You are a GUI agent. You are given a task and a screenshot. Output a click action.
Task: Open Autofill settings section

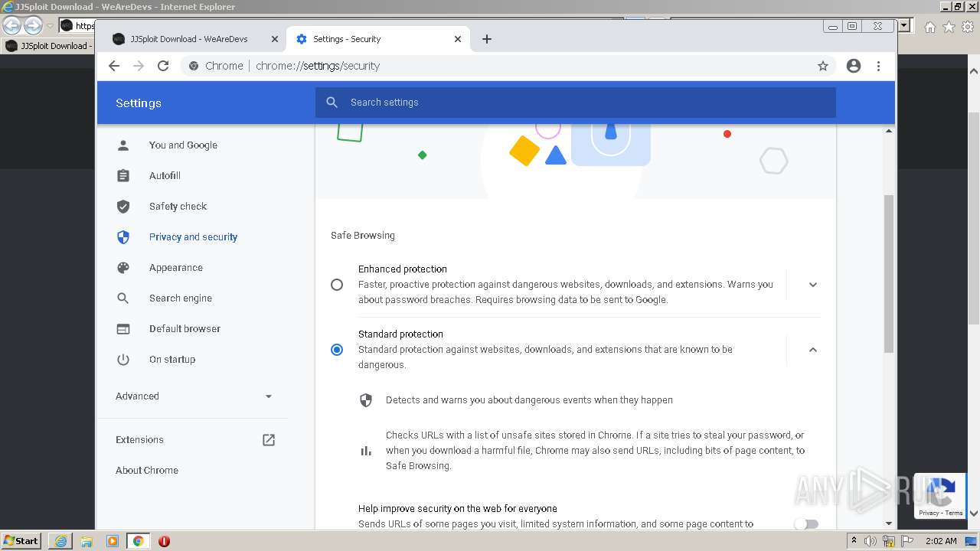click(165, 175)
